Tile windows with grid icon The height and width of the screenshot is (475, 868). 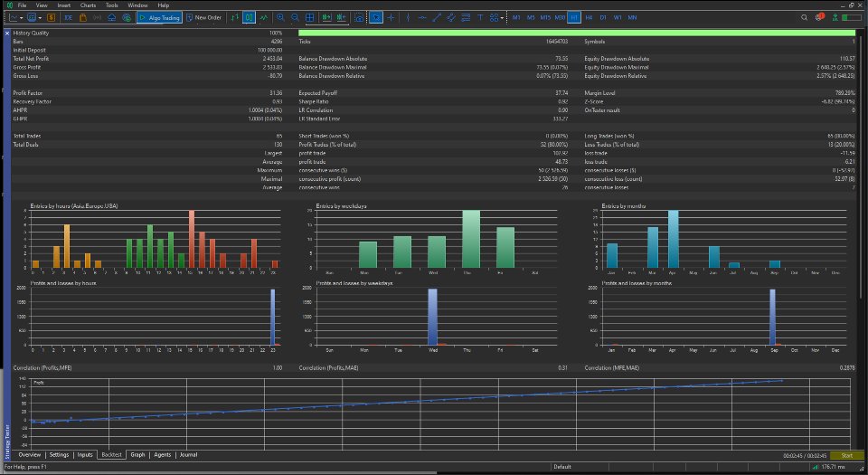pos(310,18)
